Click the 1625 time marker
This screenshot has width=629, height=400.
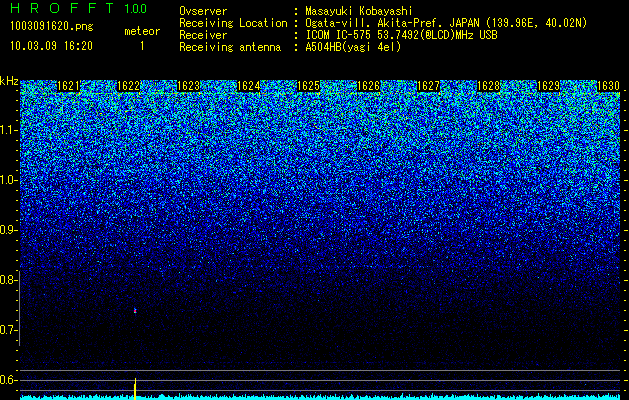[308, 86]
